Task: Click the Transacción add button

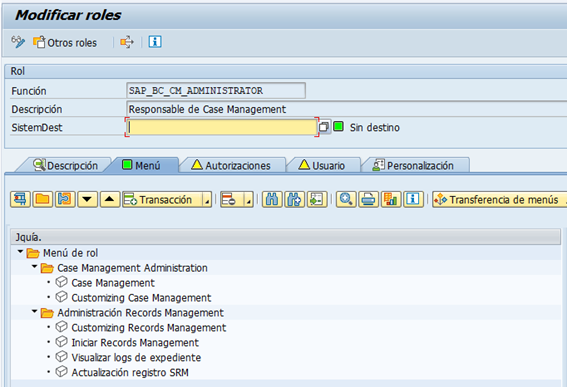Action: coord(162,199)
